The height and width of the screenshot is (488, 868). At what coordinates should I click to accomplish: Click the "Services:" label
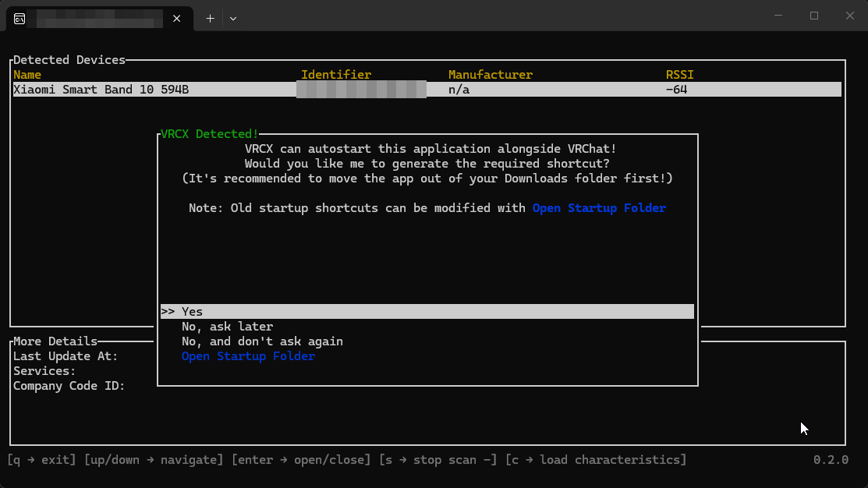point(44,371)
